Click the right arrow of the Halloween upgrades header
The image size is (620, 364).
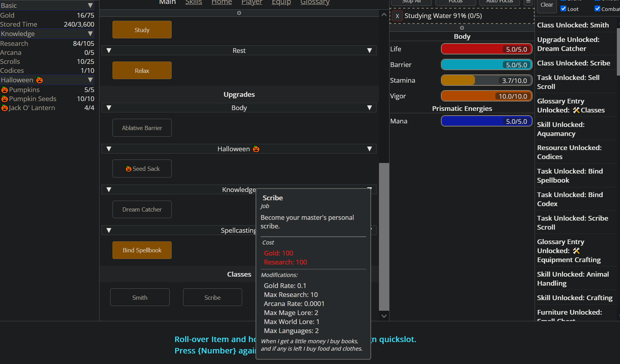tap(370, 149)
